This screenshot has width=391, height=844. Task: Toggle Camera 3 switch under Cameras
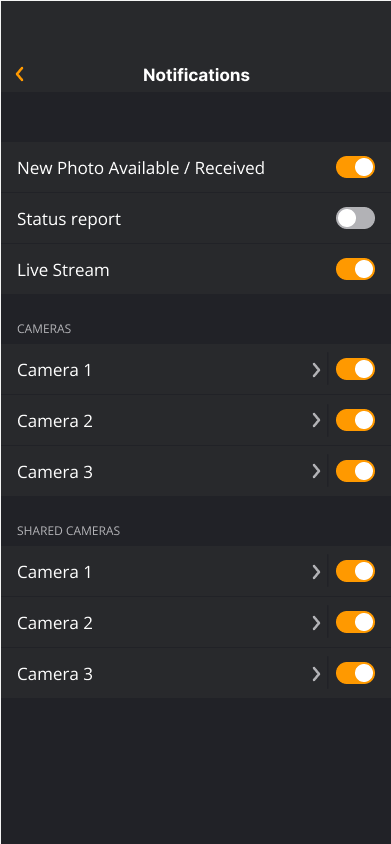(x=355, y=471)
